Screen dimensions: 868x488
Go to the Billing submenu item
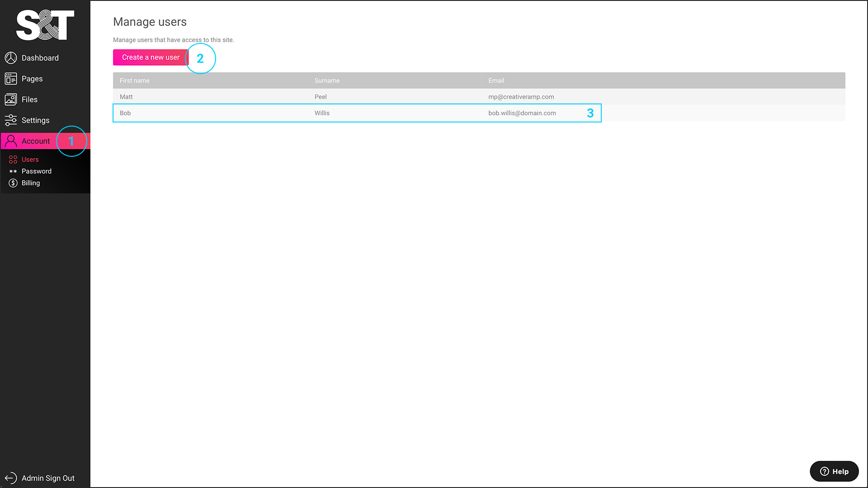(31, 183)
